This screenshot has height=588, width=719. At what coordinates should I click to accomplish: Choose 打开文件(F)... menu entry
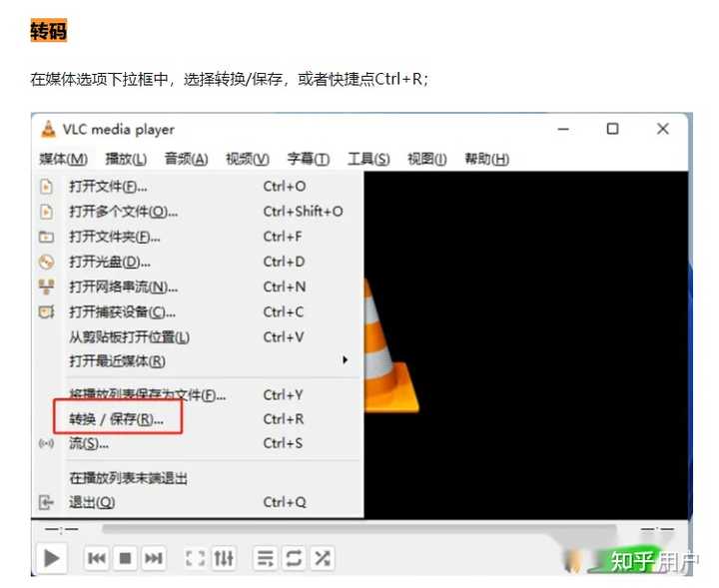click(x=200, y=187)
